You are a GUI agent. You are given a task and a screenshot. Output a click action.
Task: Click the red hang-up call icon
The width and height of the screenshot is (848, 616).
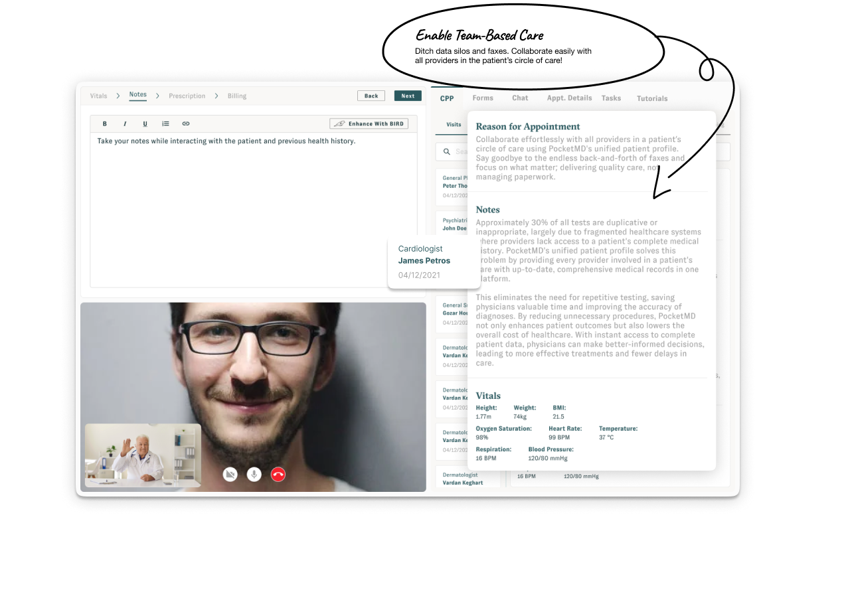(278, 474)
